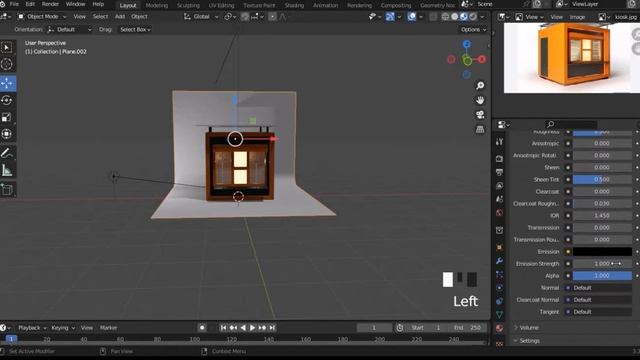Select the Annotate tool
640x360 pixels.
(x=7, y=153)
